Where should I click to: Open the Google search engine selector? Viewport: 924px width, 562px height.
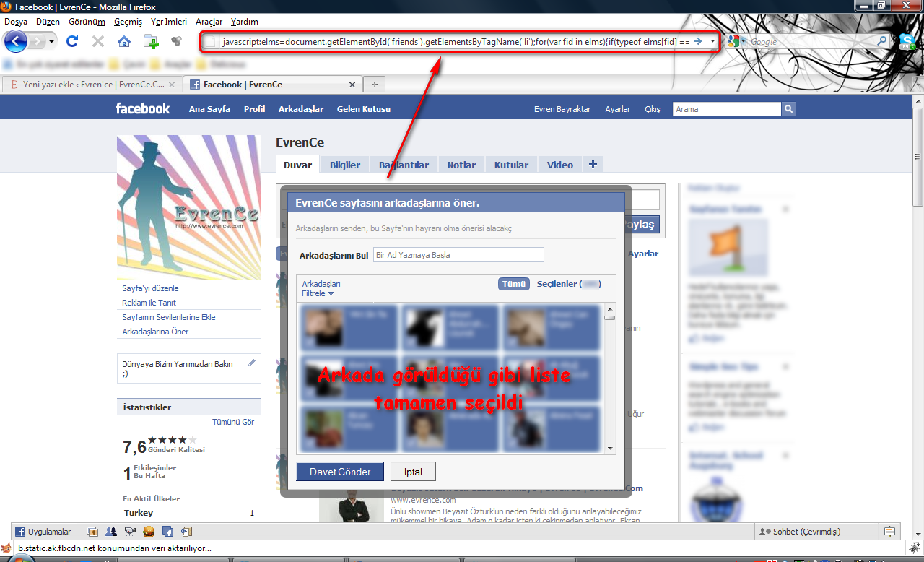pos(736,42)
